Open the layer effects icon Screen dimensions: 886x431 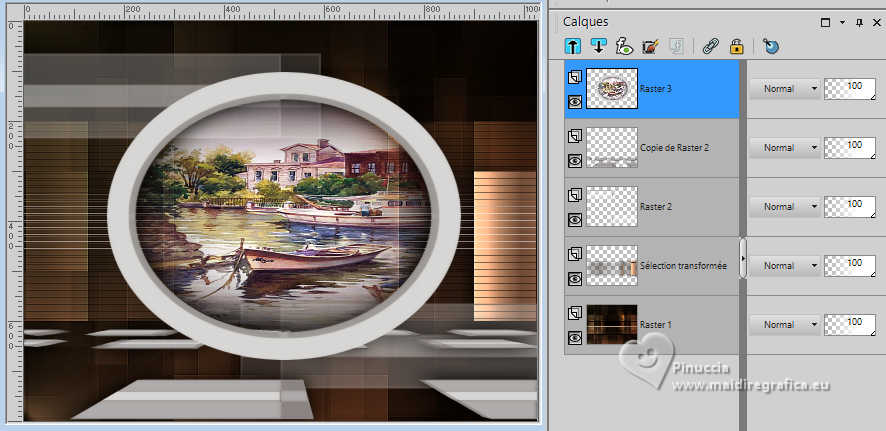624,46
